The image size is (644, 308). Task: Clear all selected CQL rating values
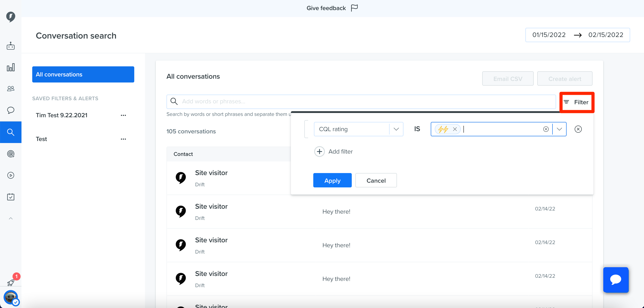[546, 129]
